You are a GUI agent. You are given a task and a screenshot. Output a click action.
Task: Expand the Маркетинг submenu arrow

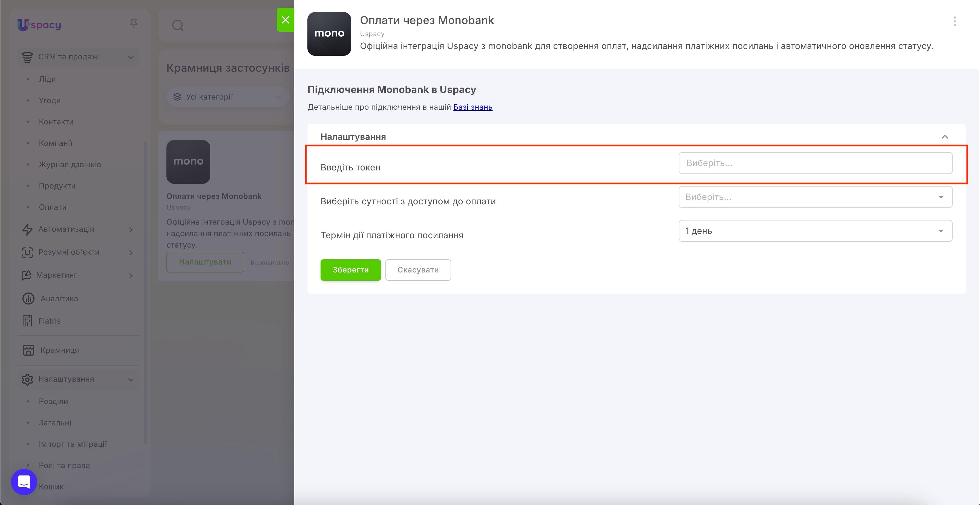tap(131, 276)
